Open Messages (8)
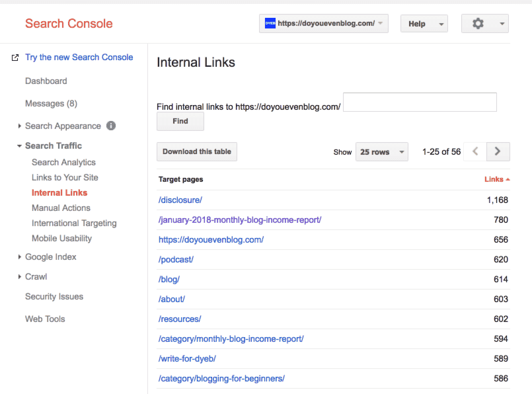The width and height of the screenshot is (532, 394). pos(52,104)
